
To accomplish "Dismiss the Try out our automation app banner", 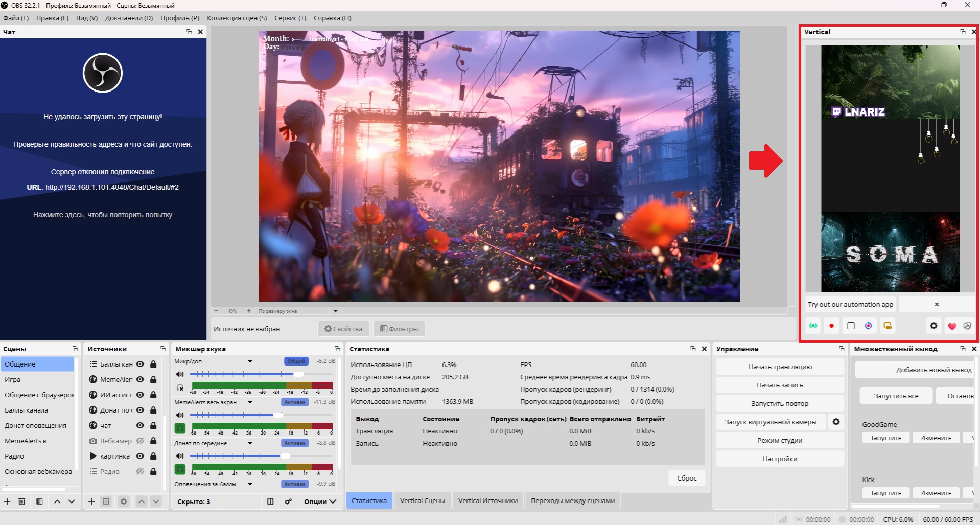I will point(937,304).
